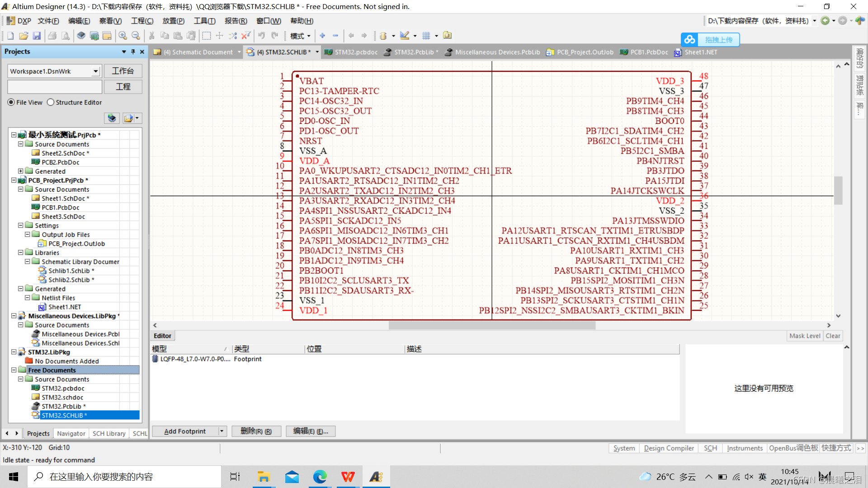Select the Structure Editor radio button

tap(51, 103)
